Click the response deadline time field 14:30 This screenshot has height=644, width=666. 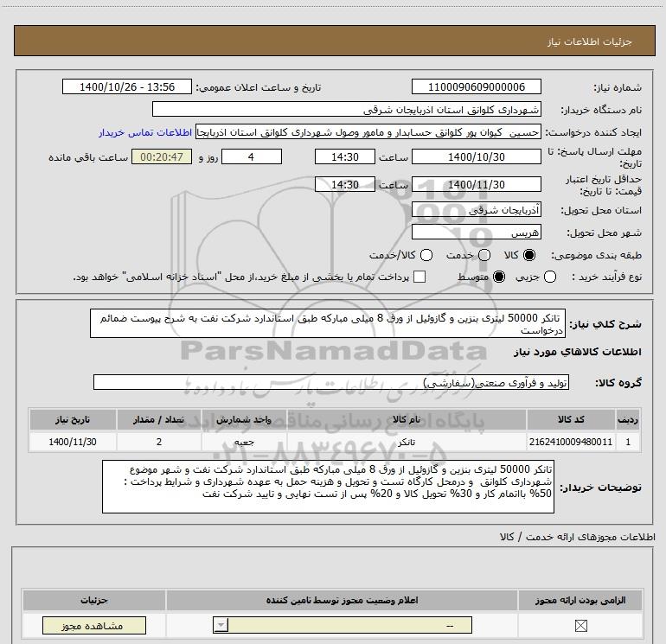click(x=345, y=156)
